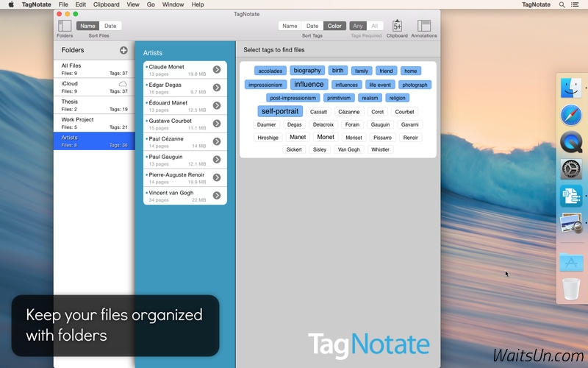Screen dimensions: 588x368
Task: Open Paul Cézanne file arrow
Action: [x=217, y=141]
